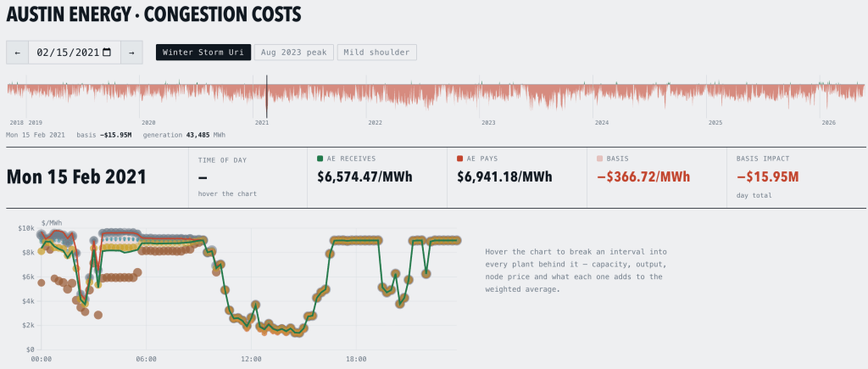Jump to 2025 on the overview timeline
This screenshot has width=868, height=369.
click(x=715, y=122)
